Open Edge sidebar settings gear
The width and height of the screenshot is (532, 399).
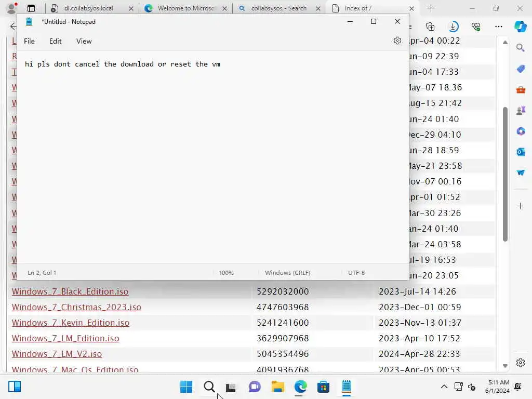521,363
